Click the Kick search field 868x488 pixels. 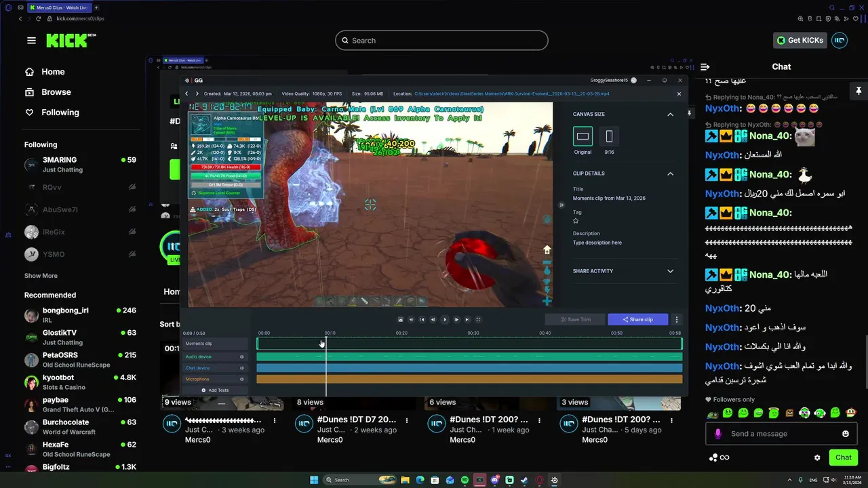(441, 41)
